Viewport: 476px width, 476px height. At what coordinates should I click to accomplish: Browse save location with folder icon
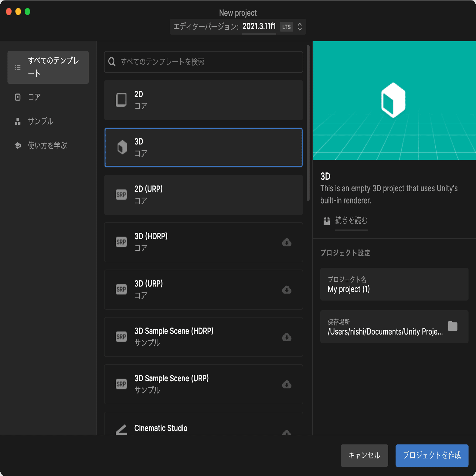click(453, 326)
